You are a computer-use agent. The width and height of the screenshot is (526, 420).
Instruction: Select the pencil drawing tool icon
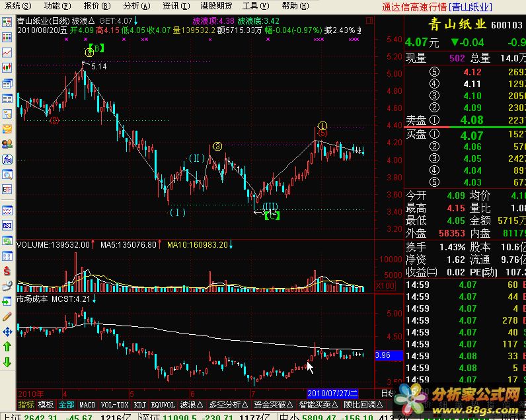(7, 316)
